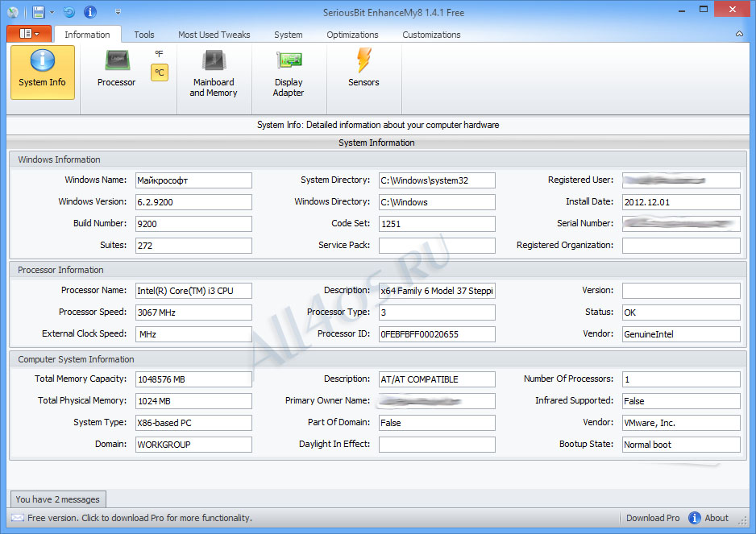Click the Daylight In Effect field
Screen dimensions: 756x534
click(x=437, y=445)
